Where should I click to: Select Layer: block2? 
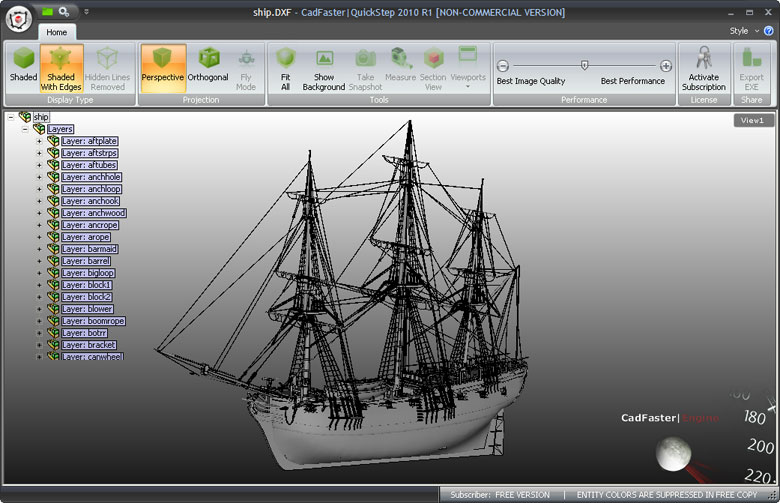point(87,297)
